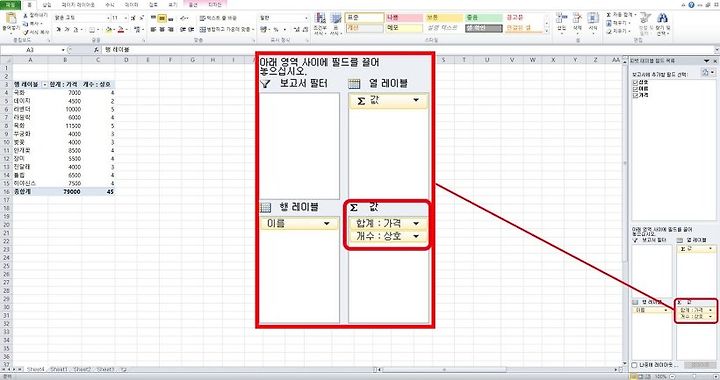Viewport: 720px width, 380px height.
Task: Apply the Note (메모) cell style swatch
Action: pos(404,28)
